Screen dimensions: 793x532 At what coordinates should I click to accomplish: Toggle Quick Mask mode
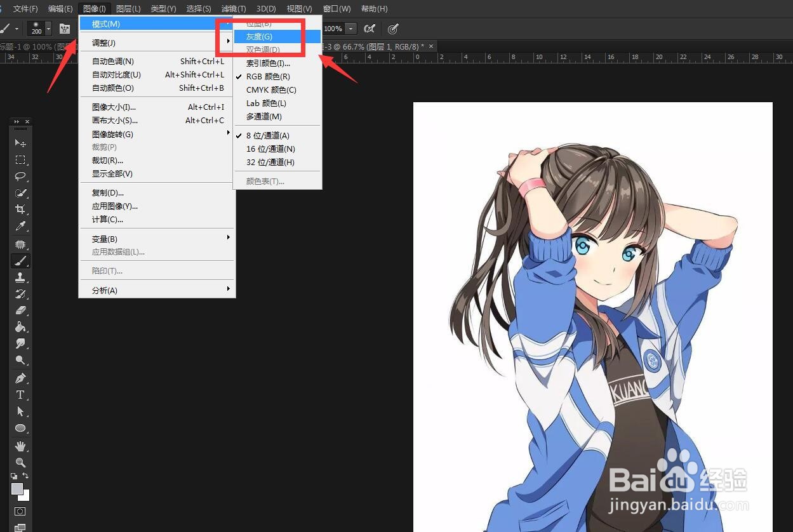coord(20,511)
